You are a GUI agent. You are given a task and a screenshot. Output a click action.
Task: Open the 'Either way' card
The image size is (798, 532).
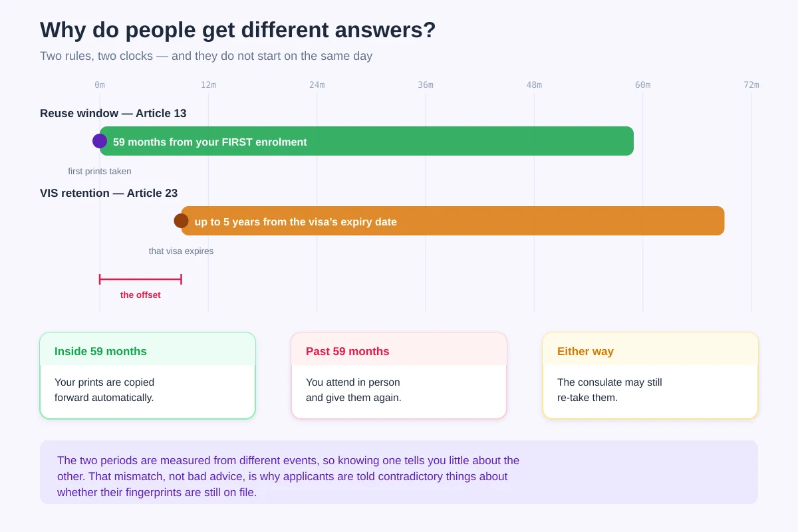pos(650,376)
